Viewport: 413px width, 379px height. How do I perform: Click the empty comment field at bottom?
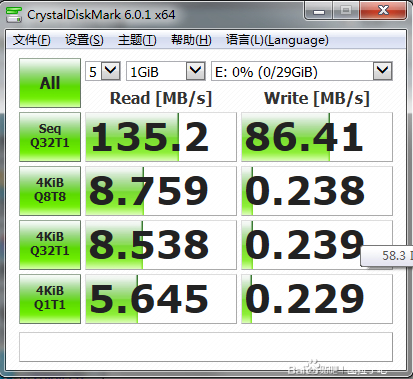pyautogui.click(x=206, y=347)
